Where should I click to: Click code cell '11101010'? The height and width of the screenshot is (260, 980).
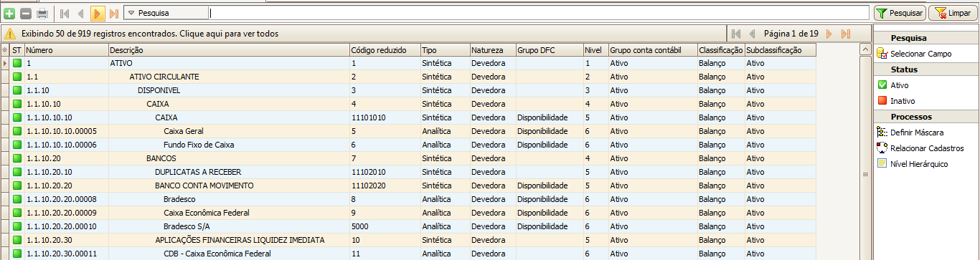tap(385, 117)
